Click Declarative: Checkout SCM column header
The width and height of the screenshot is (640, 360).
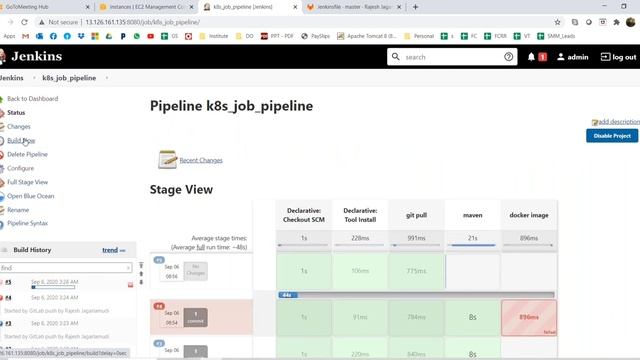point(304,215)
